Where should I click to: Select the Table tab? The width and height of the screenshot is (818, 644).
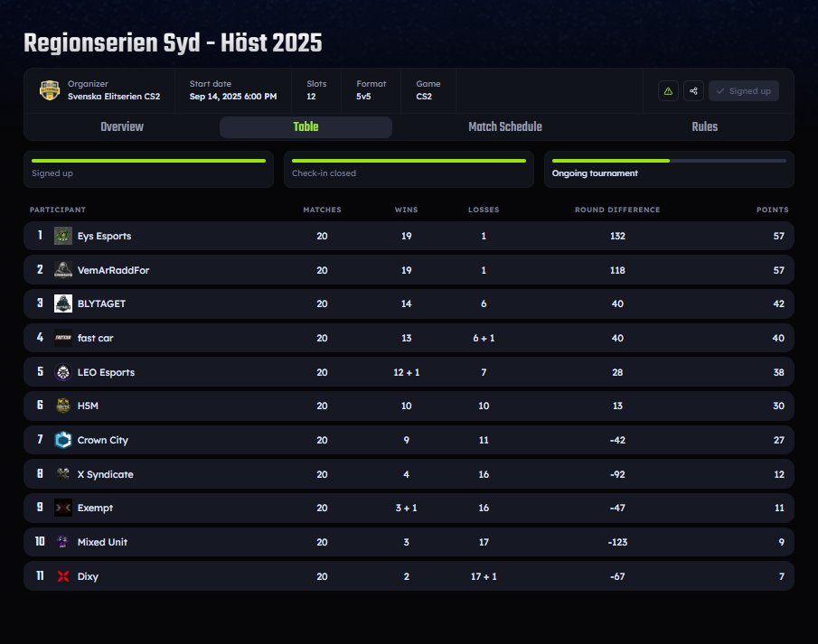tap(306, 126)
